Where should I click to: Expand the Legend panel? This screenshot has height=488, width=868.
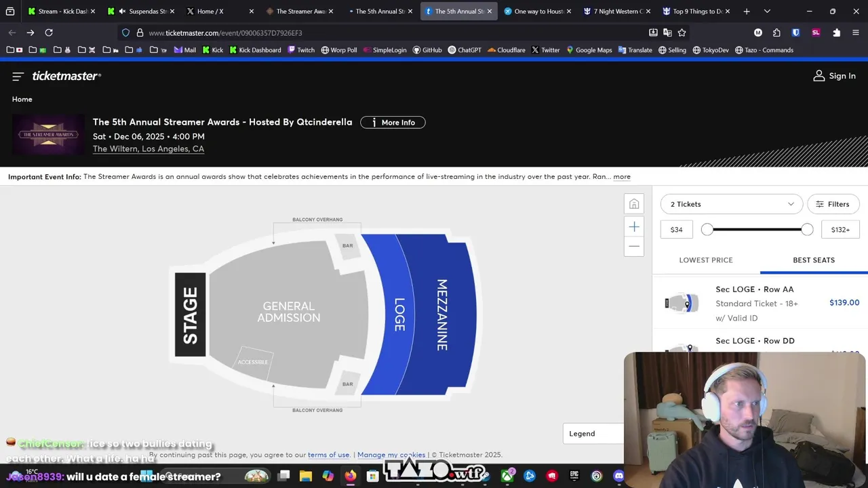[593, 434]
